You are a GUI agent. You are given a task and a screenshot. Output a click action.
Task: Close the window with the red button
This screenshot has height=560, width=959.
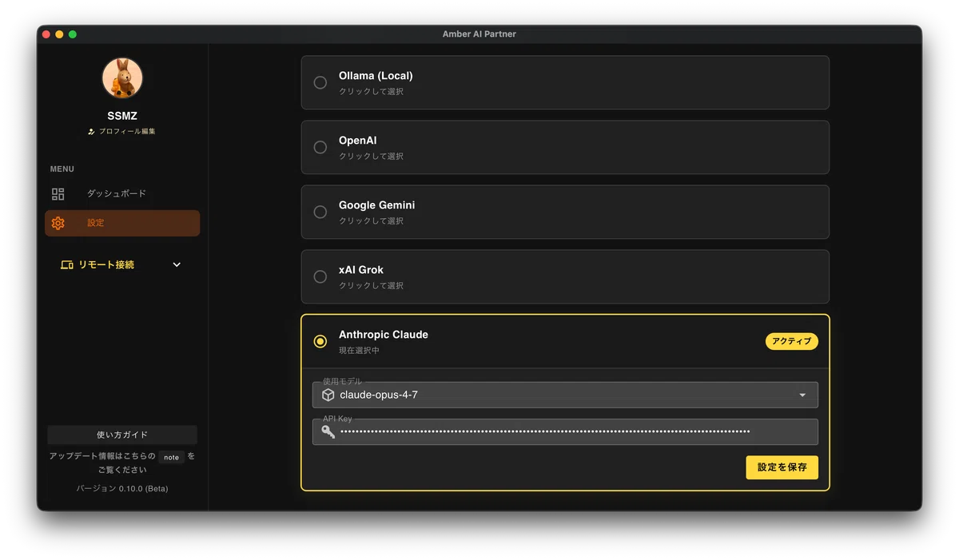(46, 34)
